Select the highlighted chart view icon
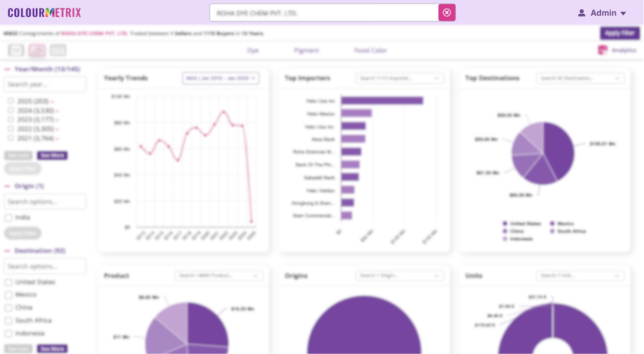Viewport: 644px width, 354px height. coord(37,50)
